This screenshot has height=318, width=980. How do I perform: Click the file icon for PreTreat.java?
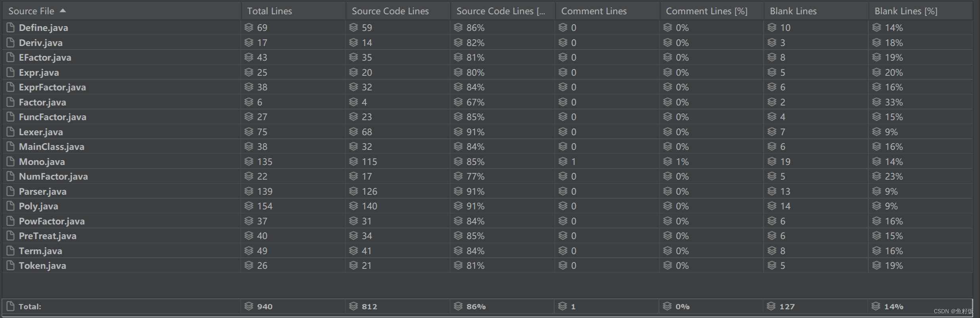point(10,236)
